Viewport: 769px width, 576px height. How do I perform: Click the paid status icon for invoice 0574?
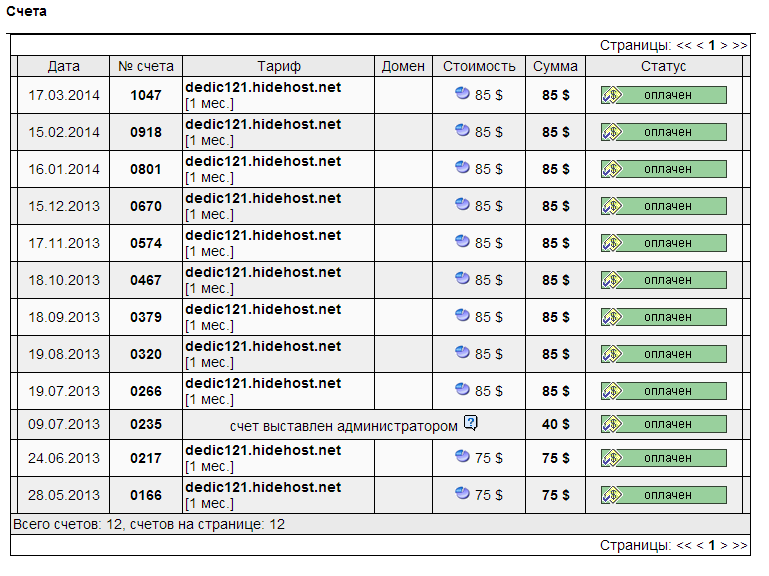coord(612,243)
